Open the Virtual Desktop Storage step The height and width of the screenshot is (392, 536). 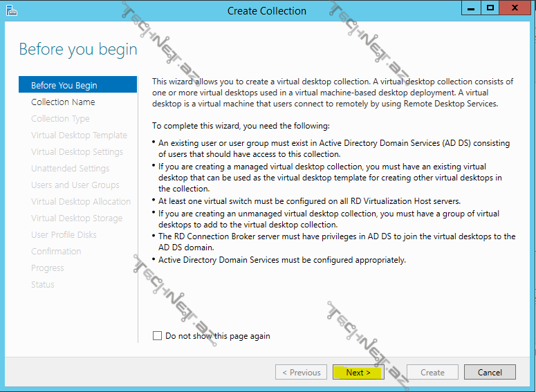pyautogui.click(x=77, y=218)
